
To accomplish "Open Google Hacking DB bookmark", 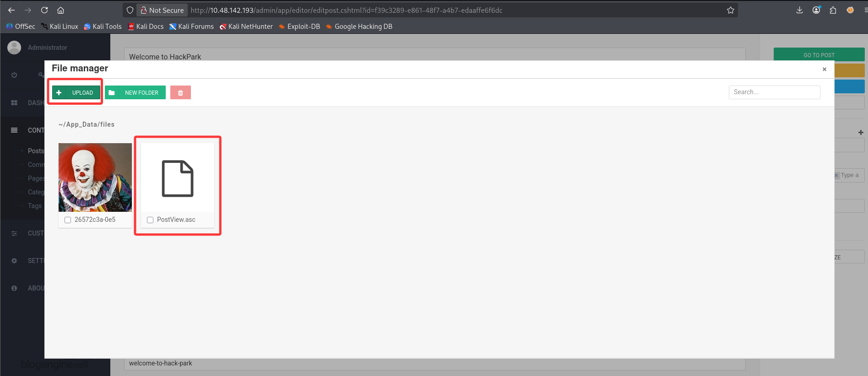I will (359, 27).
